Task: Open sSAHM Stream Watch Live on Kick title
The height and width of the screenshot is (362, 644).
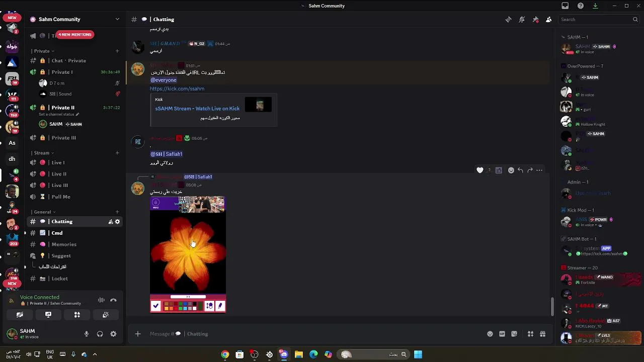Action: [x=197, y=109]
